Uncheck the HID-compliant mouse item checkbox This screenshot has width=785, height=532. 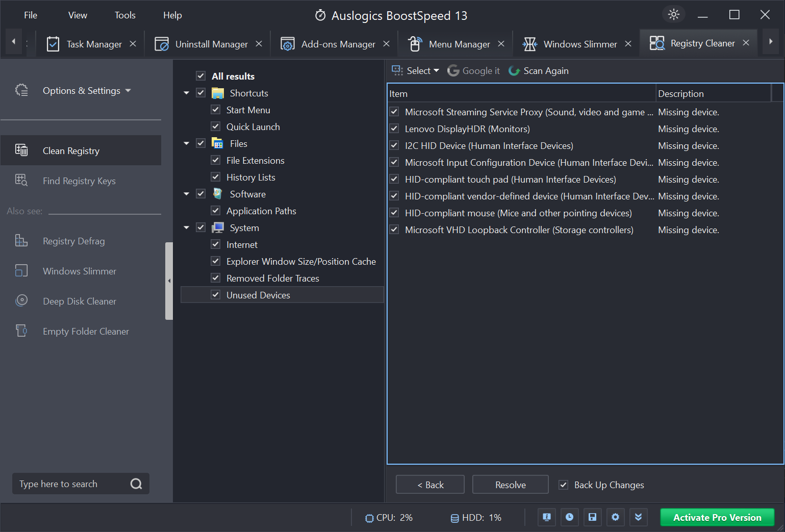pos(394,213)
